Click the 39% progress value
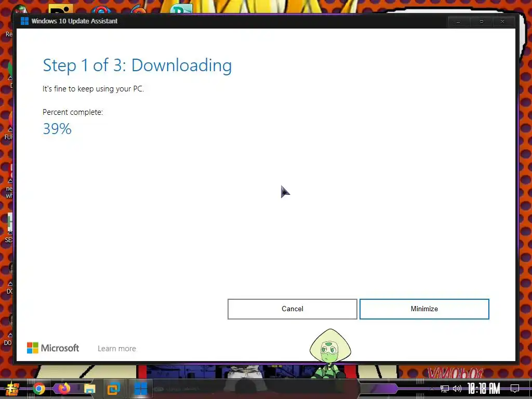Screen dimensions: 532x399 coord(57,129)
